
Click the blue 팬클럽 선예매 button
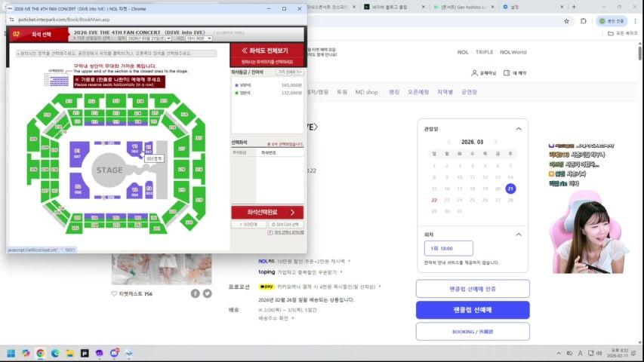pos(473,310)
